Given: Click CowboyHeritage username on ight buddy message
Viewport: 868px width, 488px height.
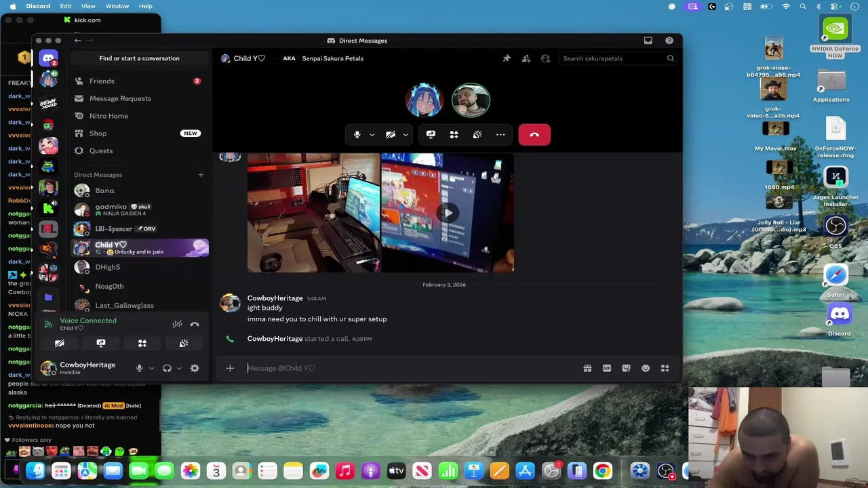Looking at the screenshot, I should point(275,298).
